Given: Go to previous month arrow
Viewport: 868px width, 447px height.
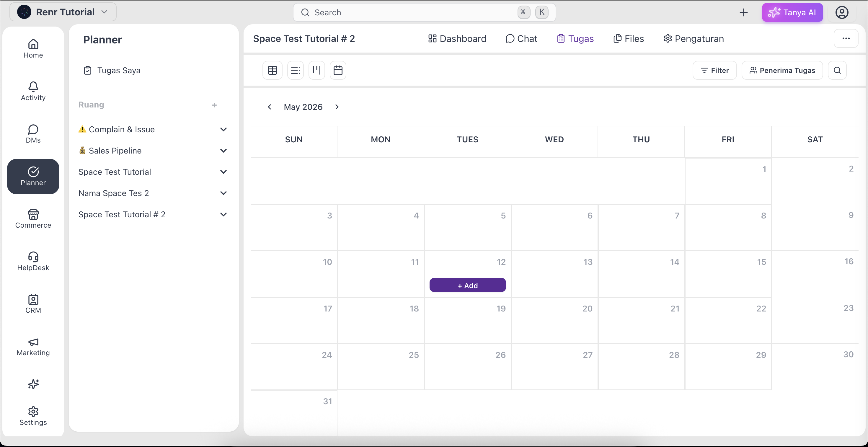Looking at the screenshot, I should (269, 107).
